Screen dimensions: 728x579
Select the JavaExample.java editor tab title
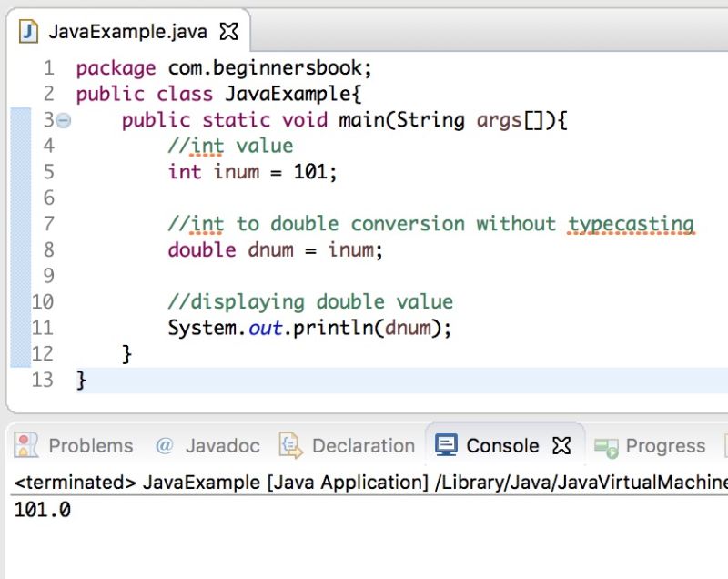127,30
